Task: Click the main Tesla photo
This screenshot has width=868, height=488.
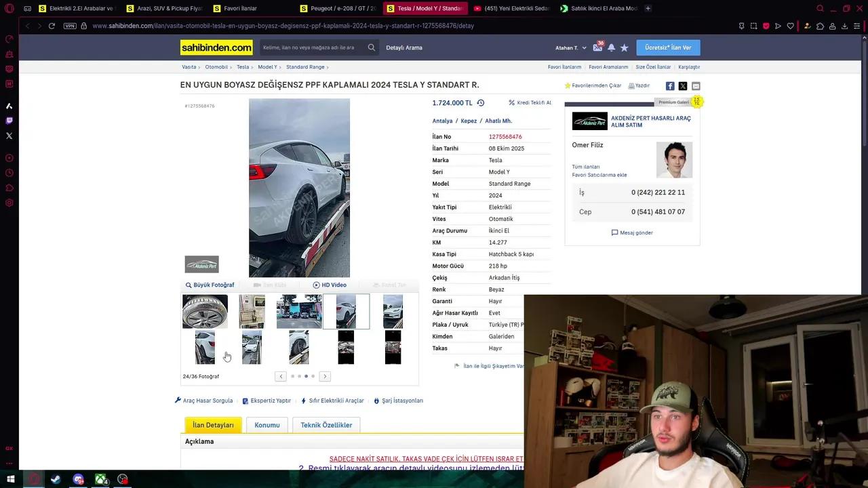Action: pyautogui.click(x=299, y=188)
